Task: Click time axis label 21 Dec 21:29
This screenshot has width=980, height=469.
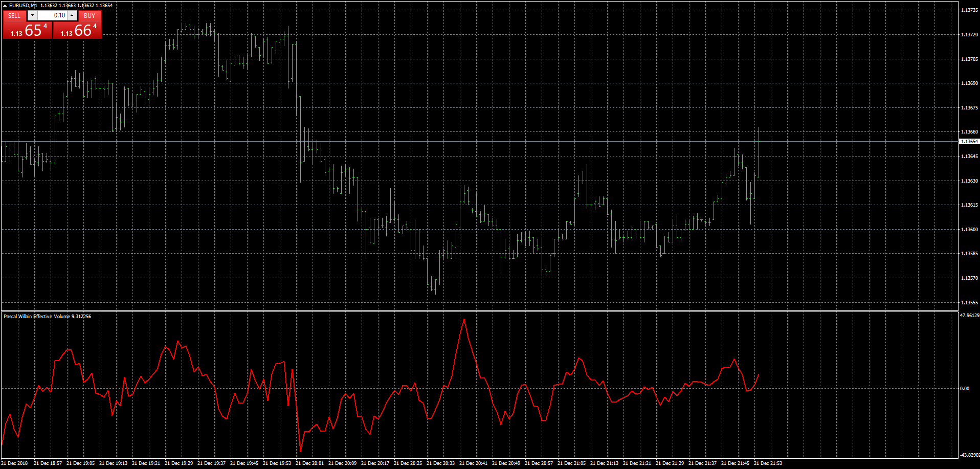Action: pos(670,463)
